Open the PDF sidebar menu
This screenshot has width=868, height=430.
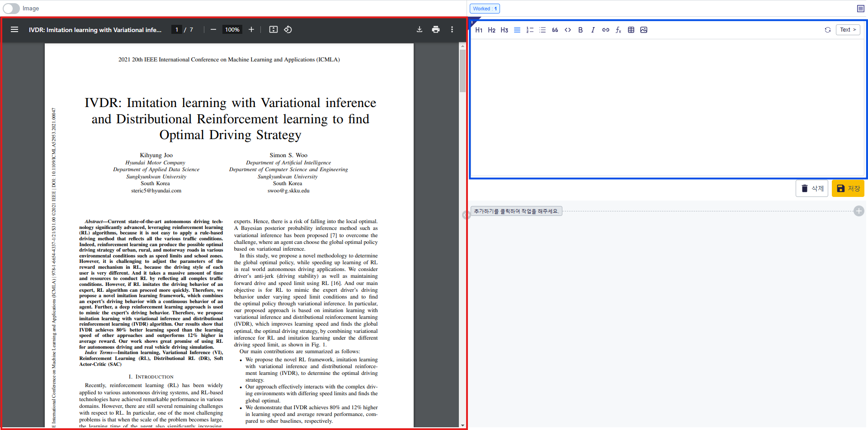click(x=14, y=29)
